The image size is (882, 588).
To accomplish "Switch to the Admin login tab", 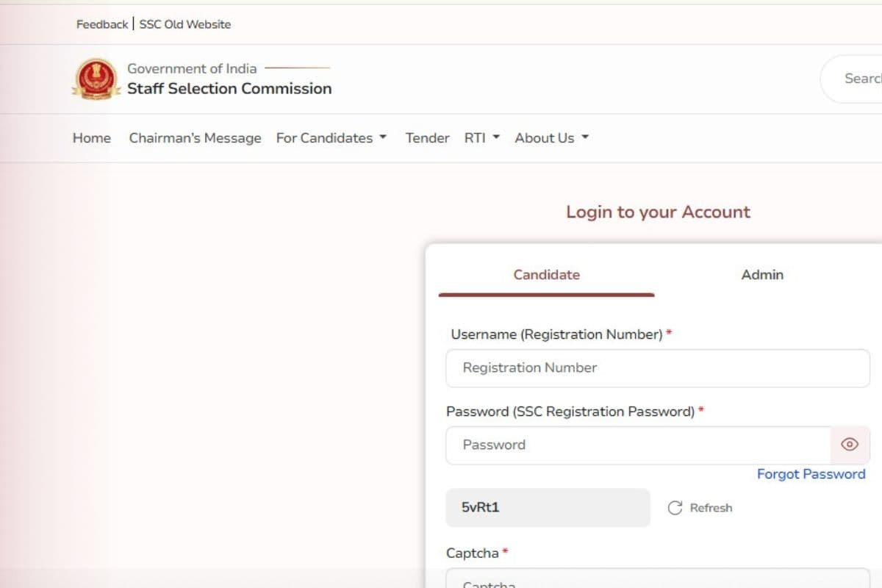I will [x=762, y=275].
